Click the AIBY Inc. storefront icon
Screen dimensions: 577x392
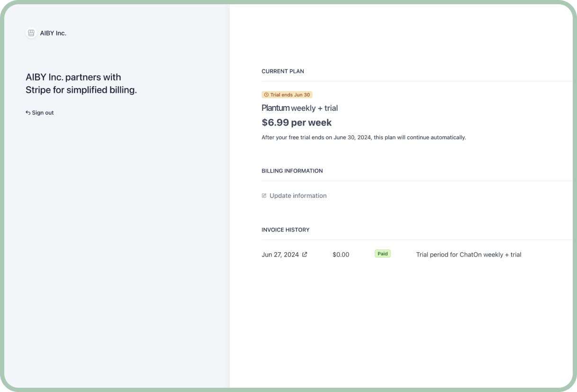pyautogui.click(x=31, y=33)
